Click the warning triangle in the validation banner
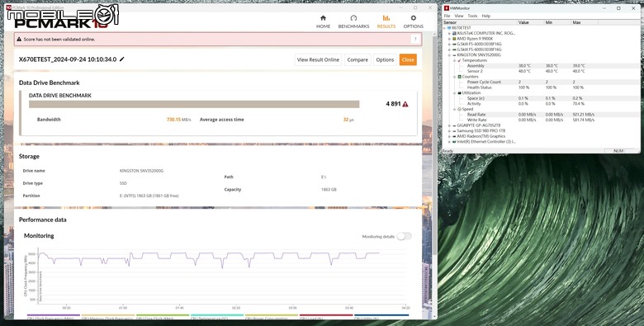 (x=19, y=40)
